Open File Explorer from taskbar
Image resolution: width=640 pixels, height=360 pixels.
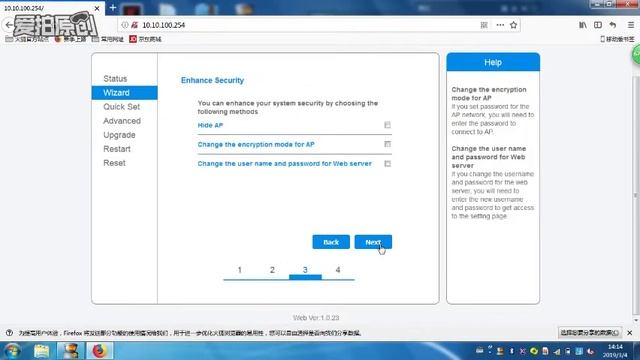[41, 351]
